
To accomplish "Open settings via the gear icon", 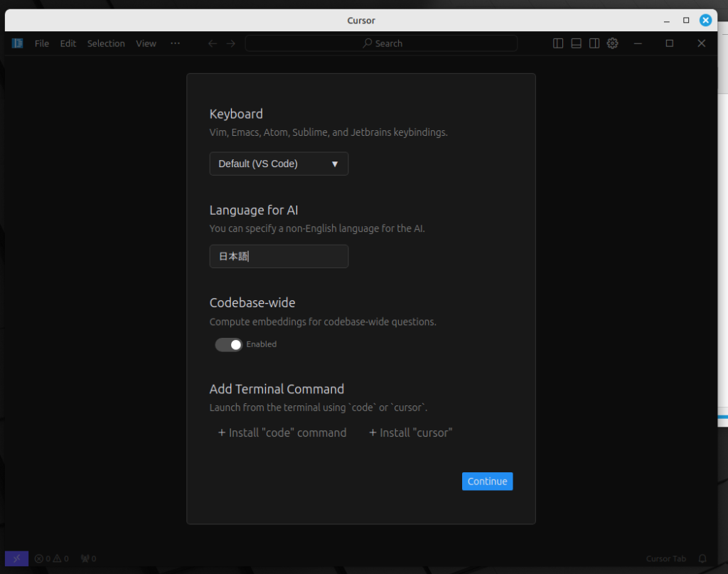I will (x=613, y=43).
